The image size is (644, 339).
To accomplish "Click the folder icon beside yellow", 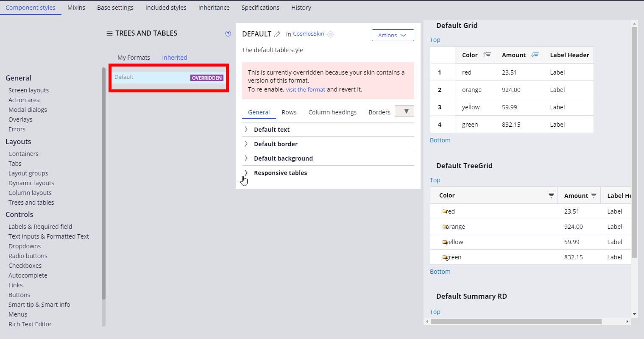I will 445,242.
